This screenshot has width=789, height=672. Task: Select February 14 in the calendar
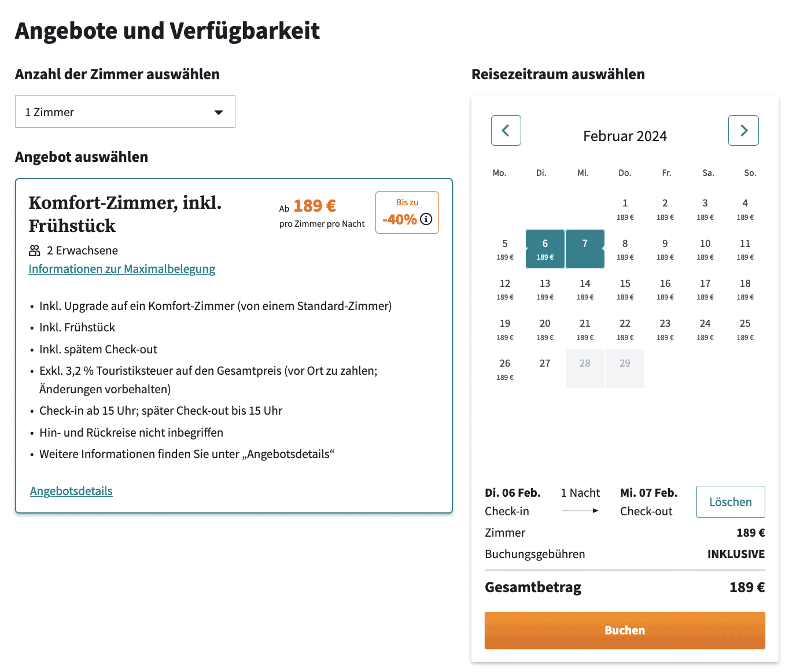pos(585,289)
